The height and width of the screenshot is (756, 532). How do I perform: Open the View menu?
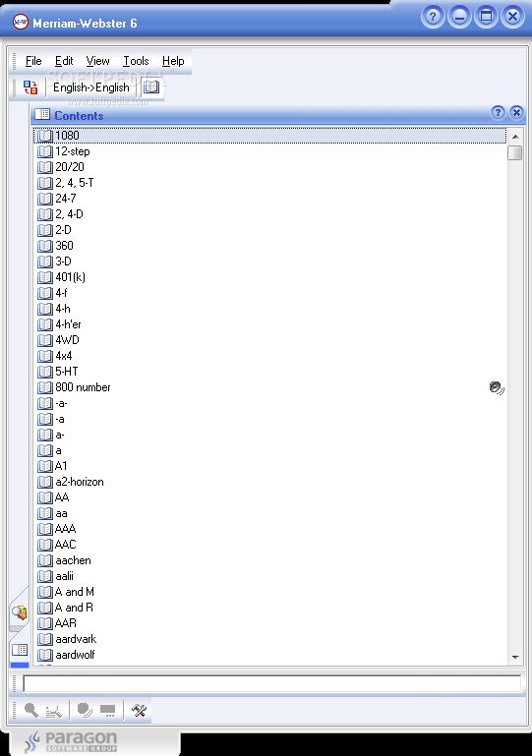pyautogui.click(x=98, y=61)
